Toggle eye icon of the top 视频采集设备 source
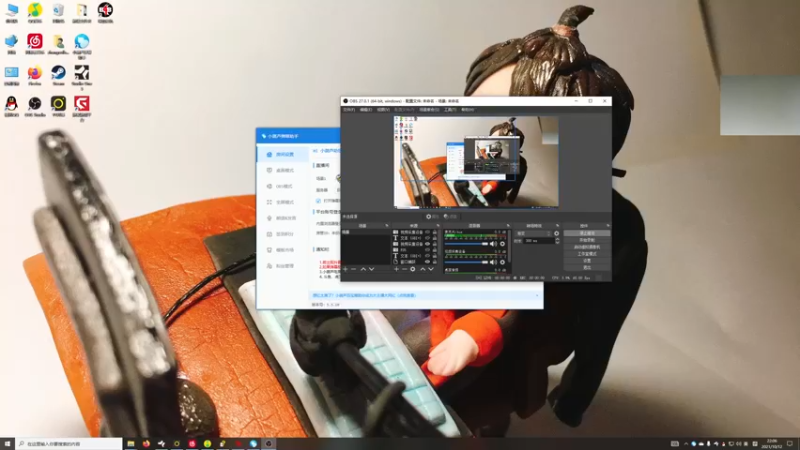Screen dimensions: 800x450 point(428,232)
